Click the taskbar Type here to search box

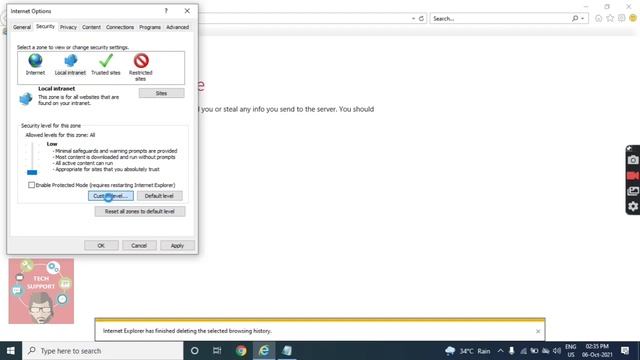(102, 351)
